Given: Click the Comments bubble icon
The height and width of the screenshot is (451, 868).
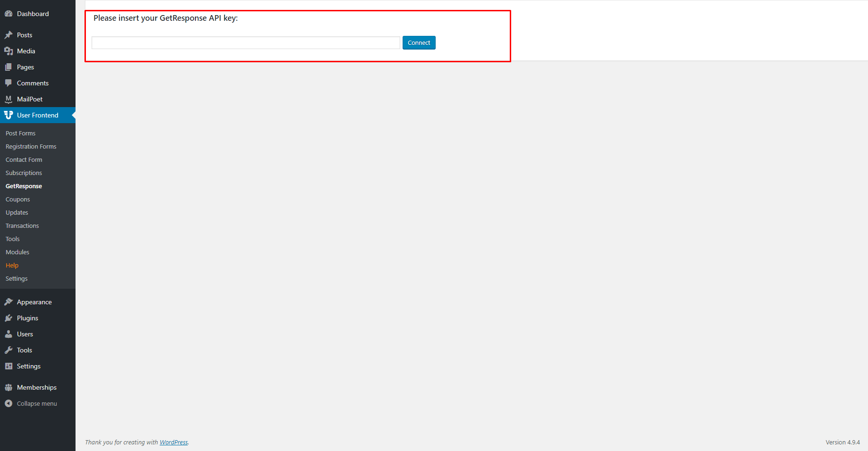Looking at the screenshot, I should pos(8,83).
